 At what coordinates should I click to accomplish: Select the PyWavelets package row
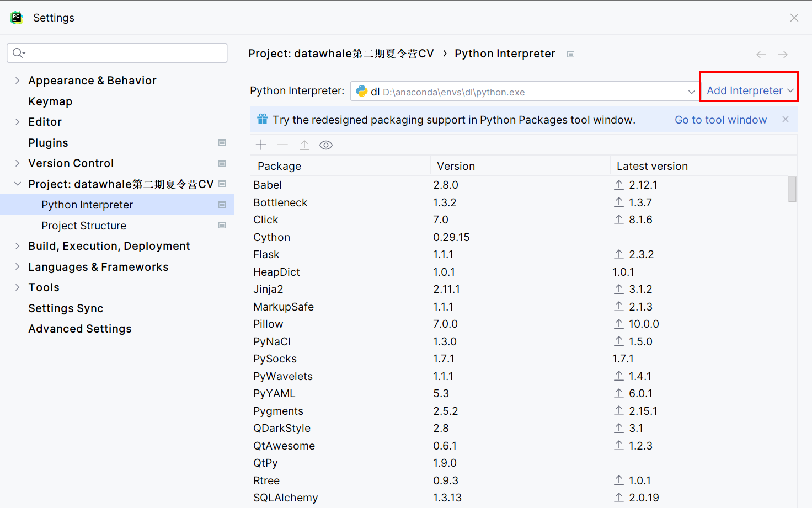click(519, 376)
